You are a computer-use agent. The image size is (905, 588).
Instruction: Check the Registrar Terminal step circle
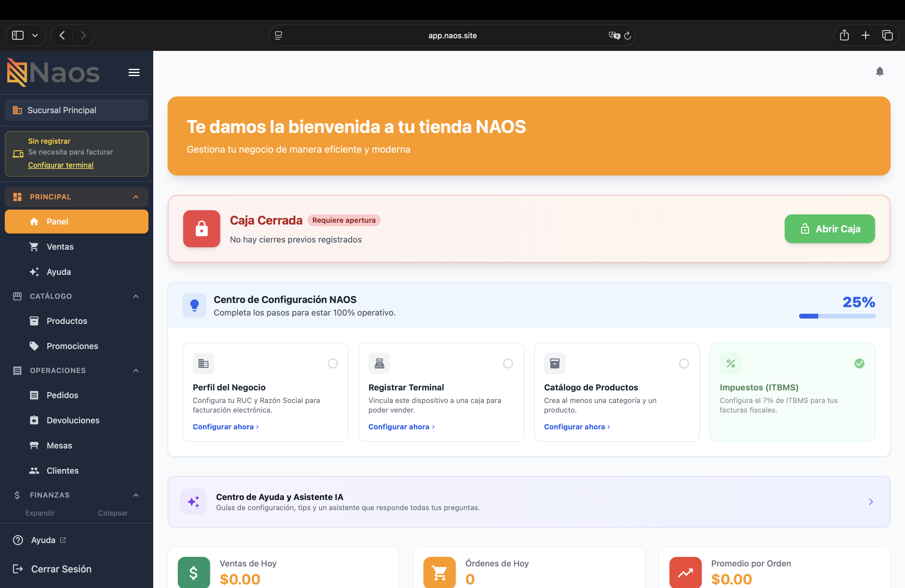point(508,363)
